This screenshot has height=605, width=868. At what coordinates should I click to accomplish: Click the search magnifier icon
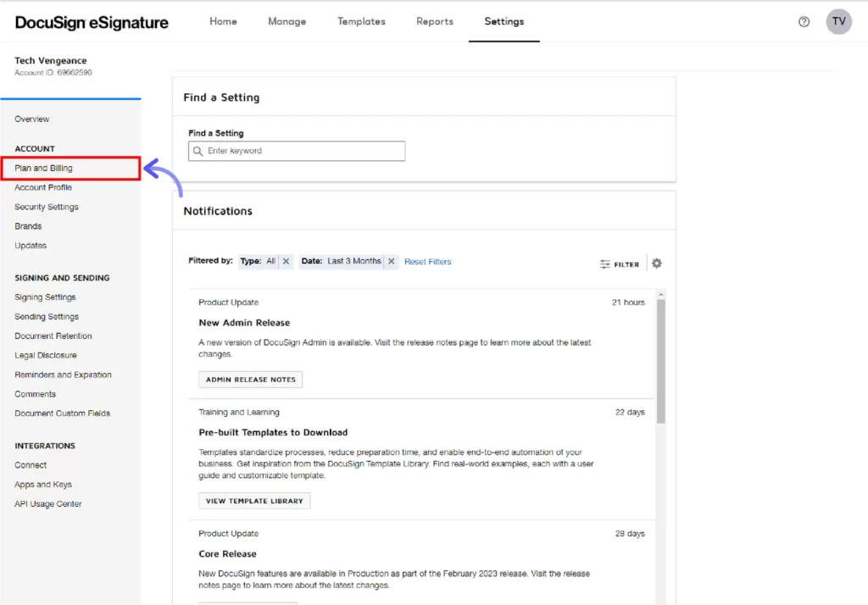(198, 151)
